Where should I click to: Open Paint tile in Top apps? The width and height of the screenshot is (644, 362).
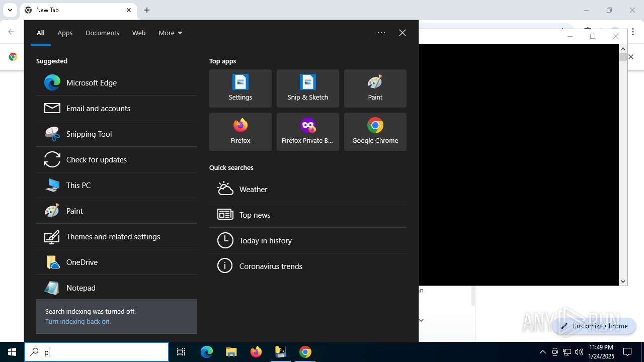(x=375, y=88)
